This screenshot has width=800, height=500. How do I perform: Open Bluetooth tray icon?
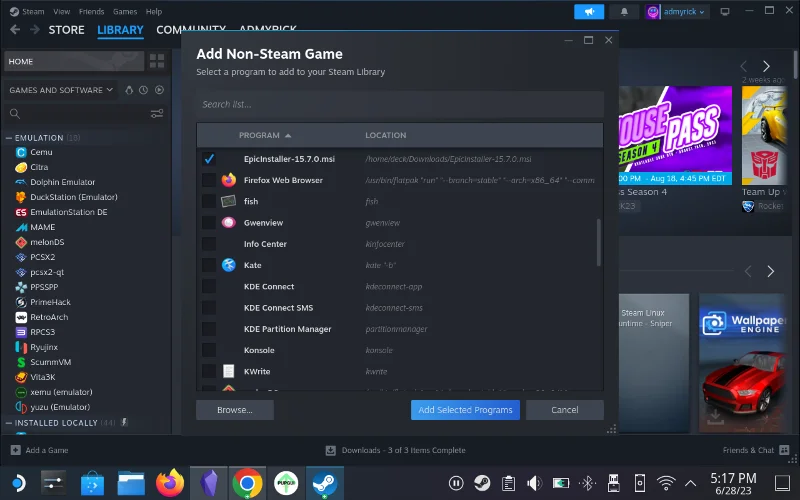pyautogui.click(x=587, y=483)
